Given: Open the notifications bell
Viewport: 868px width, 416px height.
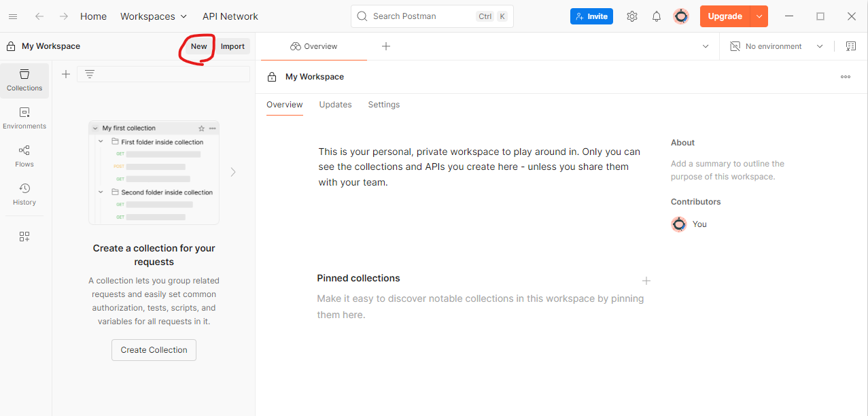Looking at the screenshot, I should pos(657,16).
